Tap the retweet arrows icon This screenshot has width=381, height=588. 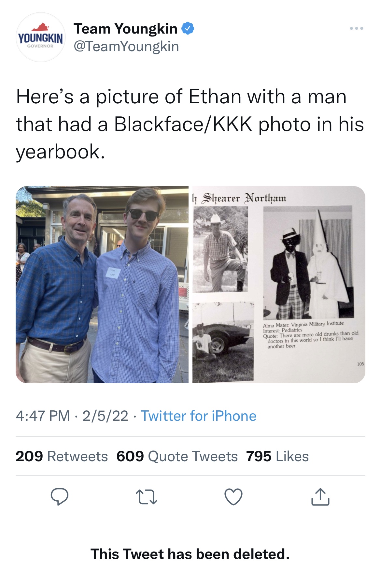(146, 497)
